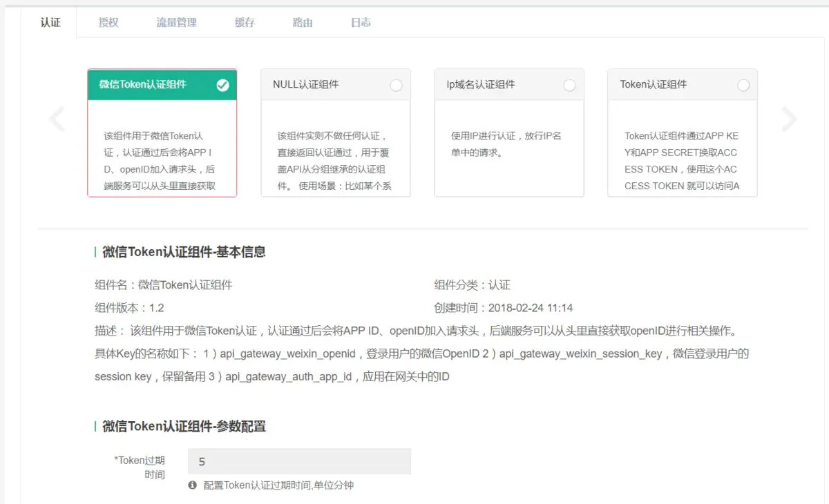This screenshot has height=504, width=829.
Task: Click the Token认证组件 card title
Action: coord(654,84)
